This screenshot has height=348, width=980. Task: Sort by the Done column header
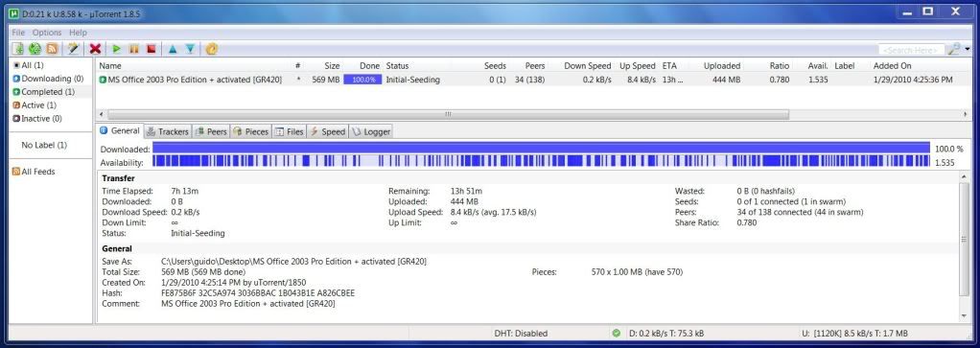pos(369,65)
